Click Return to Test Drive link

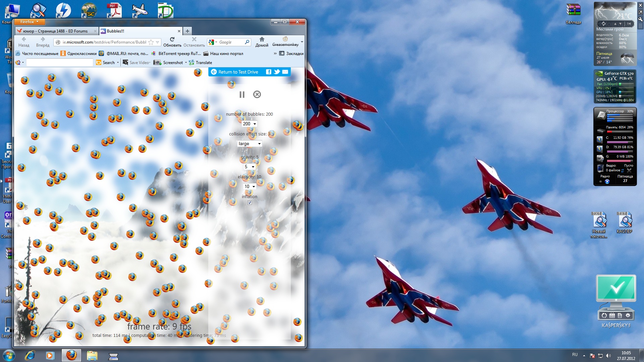coord(235,72)
